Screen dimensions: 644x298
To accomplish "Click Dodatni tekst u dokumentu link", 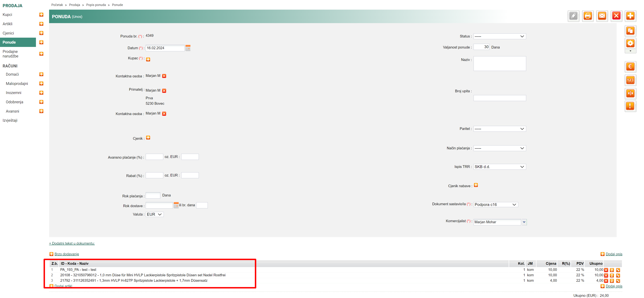I will pos(72,243).
